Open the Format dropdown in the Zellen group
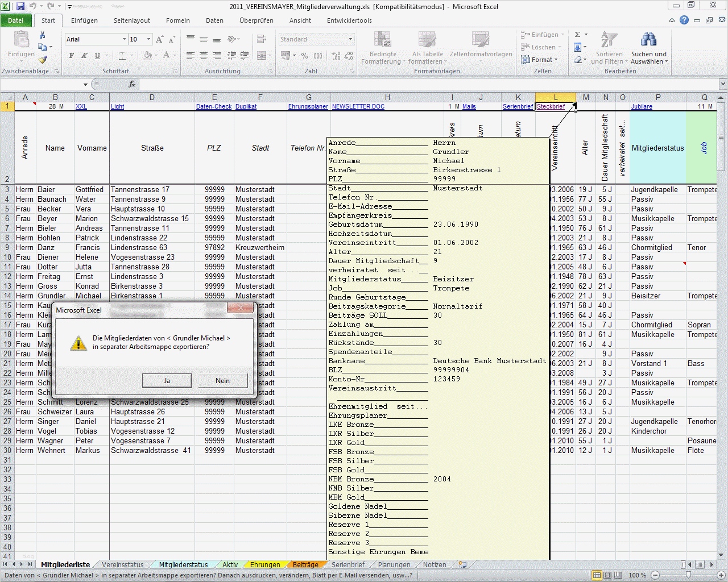The image size is (728, 582). 541,60
